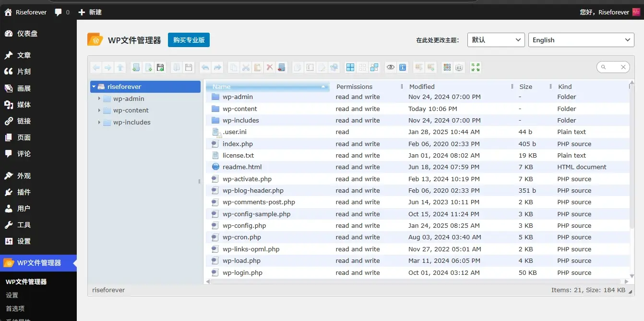Create a new folder via toolbar icon
Image resolution: width=644 pixels, height=321 pixels.
[x=136, y=67]
